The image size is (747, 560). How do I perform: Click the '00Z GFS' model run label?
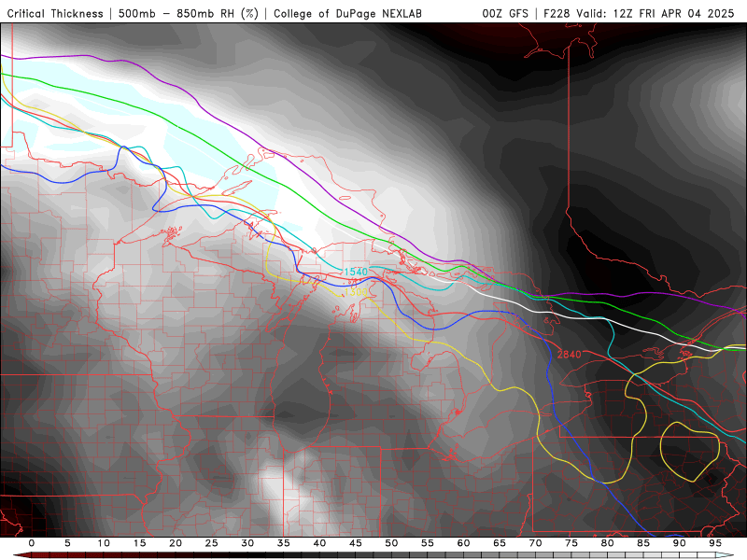(x=505, y=14)
